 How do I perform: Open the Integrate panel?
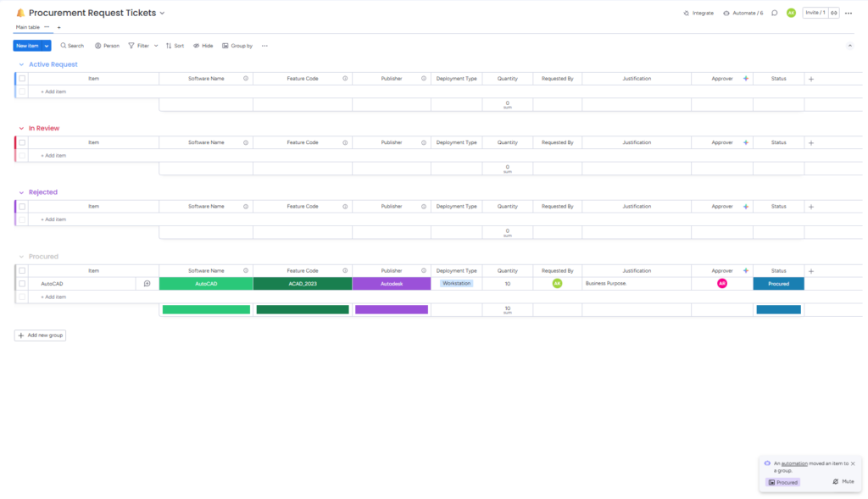(x=698, y=13)
